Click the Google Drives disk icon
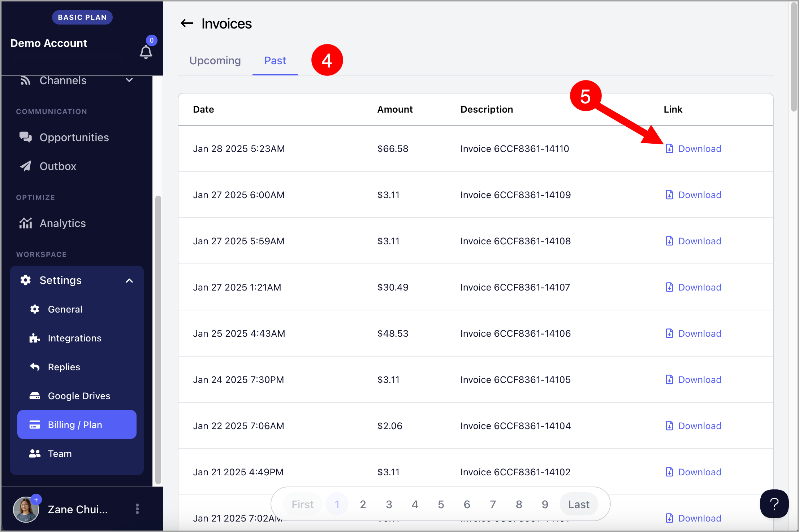This screenshot has width=799, height=532. pyautogui.click(x=35, y=396)
